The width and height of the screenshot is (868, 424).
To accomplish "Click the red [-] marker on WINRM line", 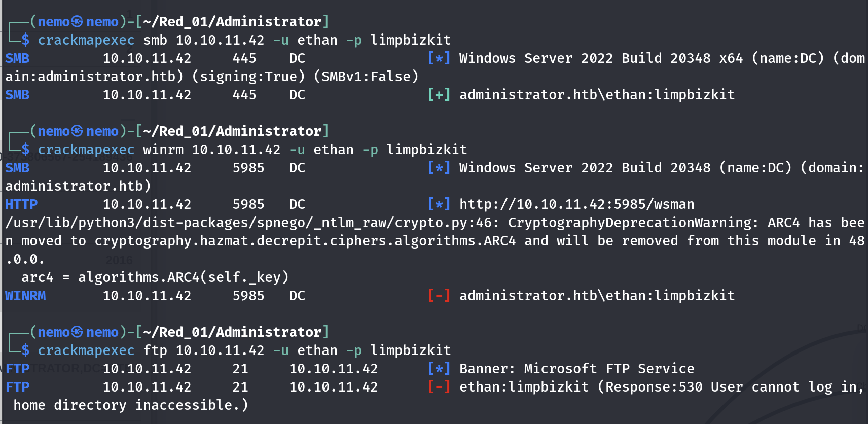I will click(439, 296).
